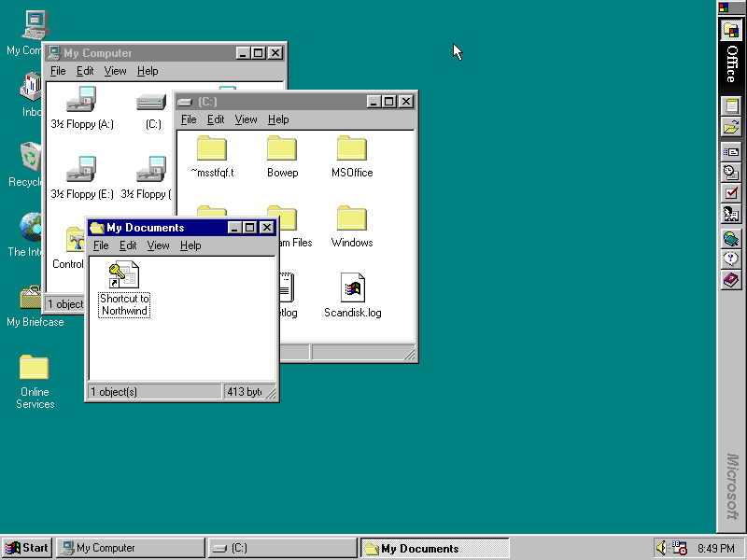This screenshot has height=560, width=747.
Task: Open File menu in the (C:) window
Action: (189, 119)
